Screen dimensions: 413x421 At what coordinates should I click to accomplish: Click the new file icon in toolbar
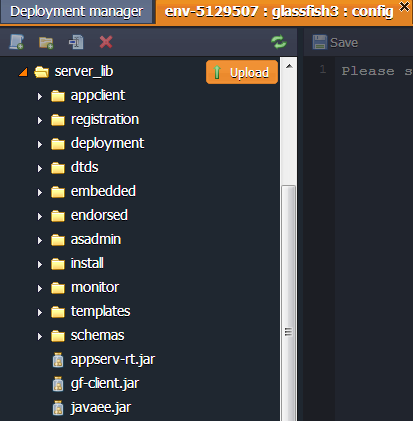(16, 42)
